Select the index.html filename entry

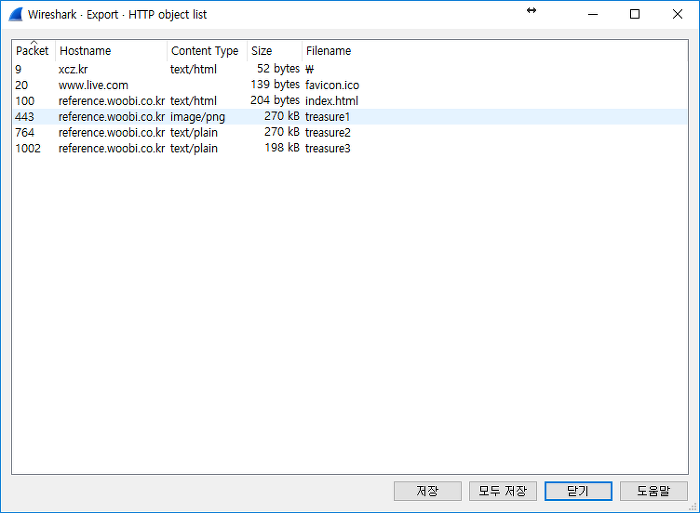coord(332,101)
